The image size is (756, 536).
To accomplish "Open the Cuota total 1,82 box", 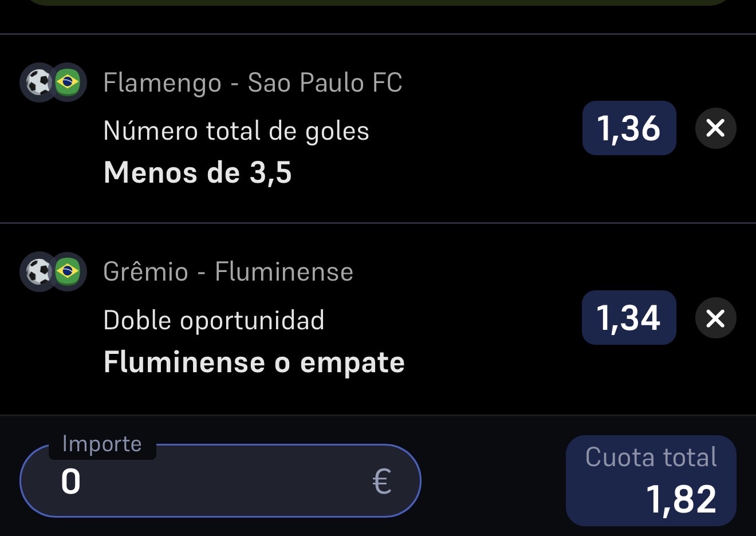I will (651, 481).
